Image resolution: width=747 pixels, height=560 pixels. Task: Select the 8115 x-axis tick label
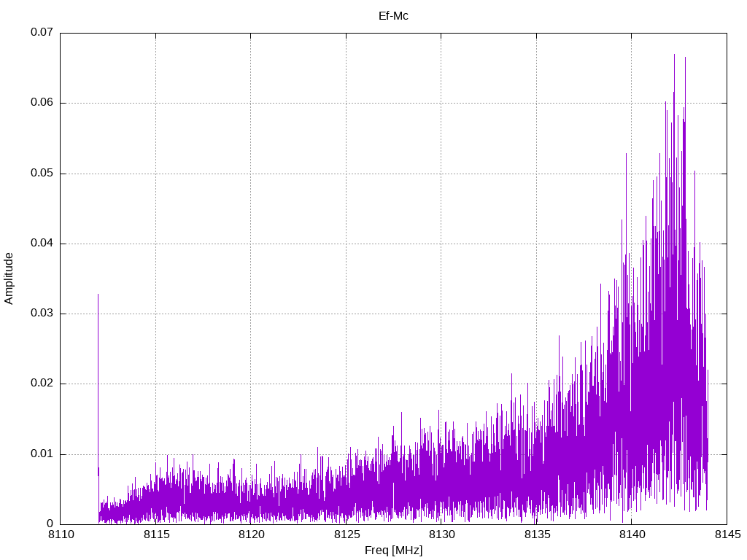click(155, 535)
